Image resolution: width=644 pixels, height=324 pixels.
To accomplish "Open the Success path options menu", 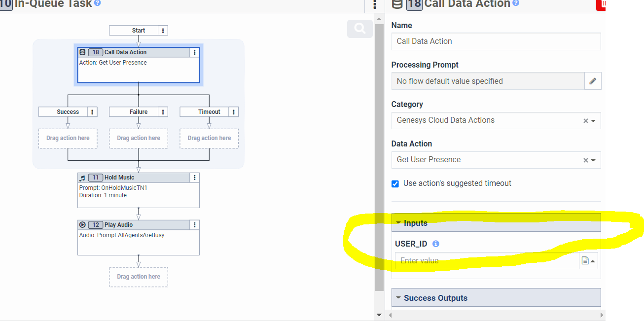I will [x=93, y=112].
